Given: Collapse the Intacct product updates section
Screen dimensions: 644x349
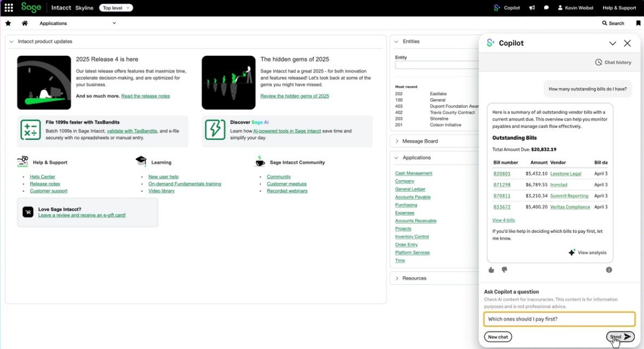Looking at the screenshot, I should click(12, 42).
